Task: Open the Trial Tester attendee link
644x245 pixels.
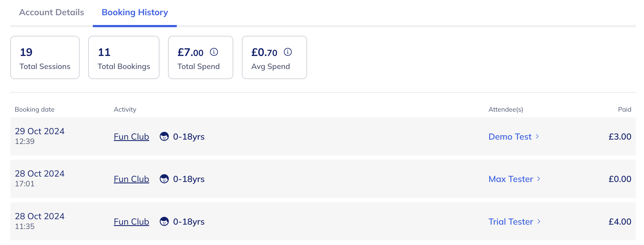Action: [511, 222]
